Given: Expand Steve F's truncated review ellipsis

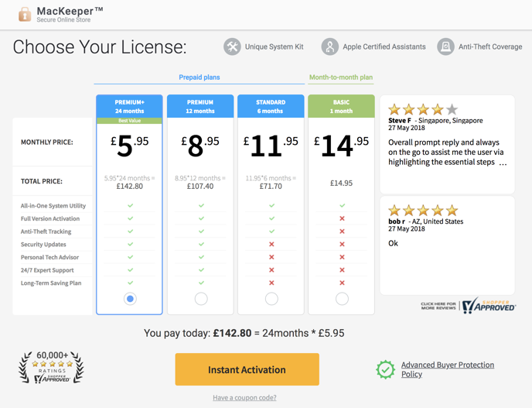Looking at the screenshot, I should 503,163.
